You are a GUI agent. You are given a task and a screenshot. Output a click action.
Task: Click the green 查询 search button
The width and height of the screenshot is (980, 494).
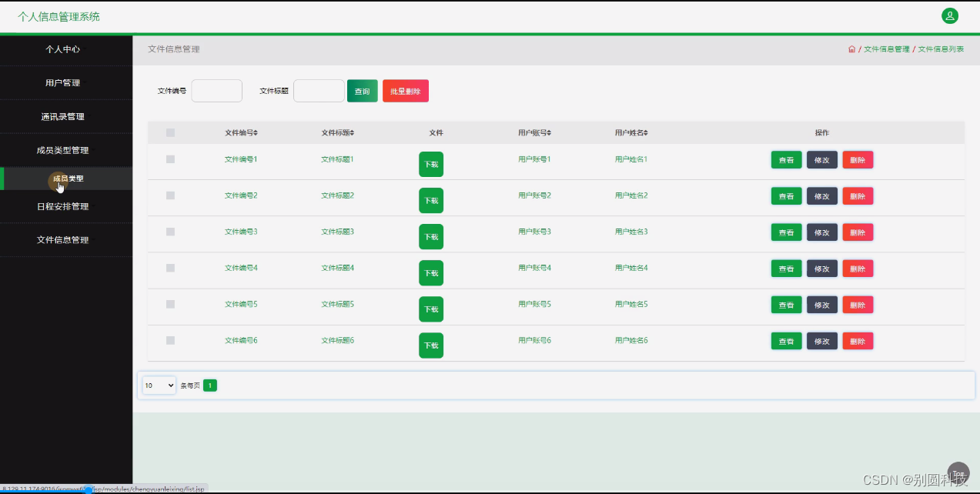(x=362, y=90)
